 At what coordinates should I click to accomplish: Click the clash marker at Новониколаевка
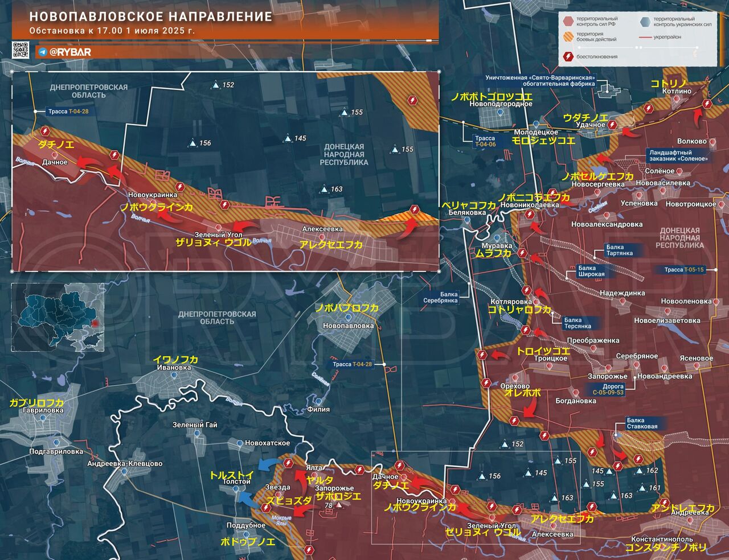click(x=530, y=215)
